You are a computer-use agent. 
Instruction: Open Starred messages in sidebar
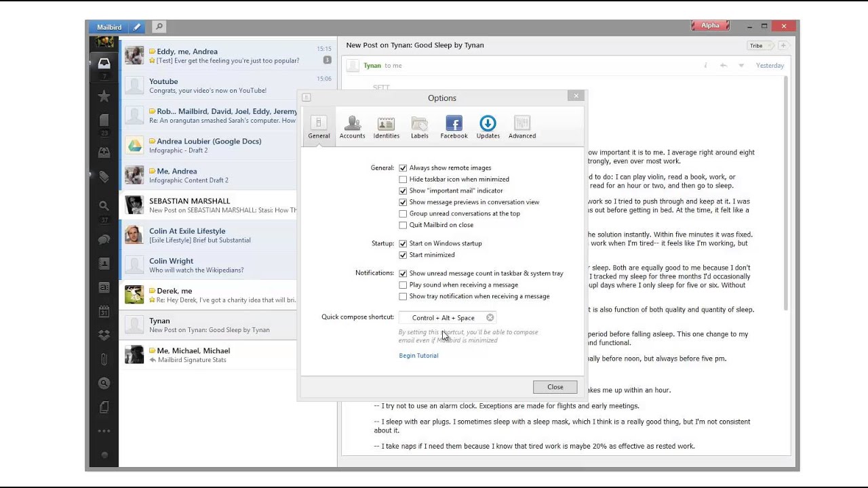[104, 97]
